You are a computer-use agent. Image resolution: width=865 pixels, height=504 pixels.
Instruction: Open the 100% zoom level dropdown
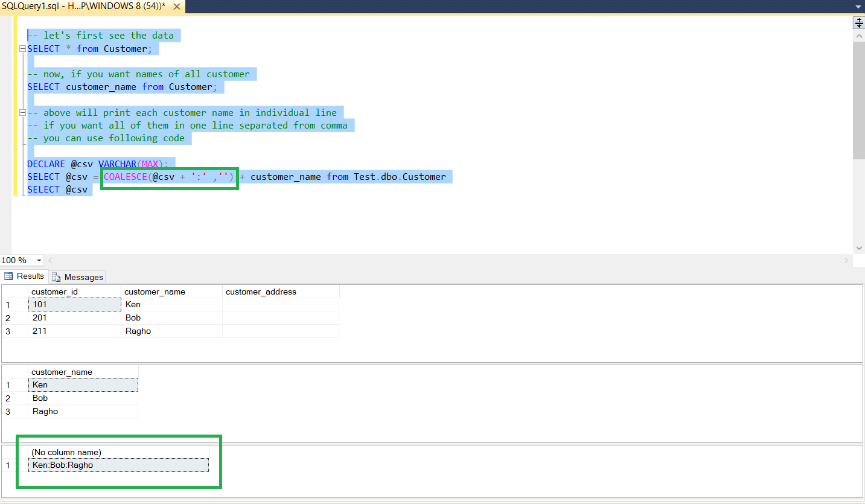coord(39,260)
